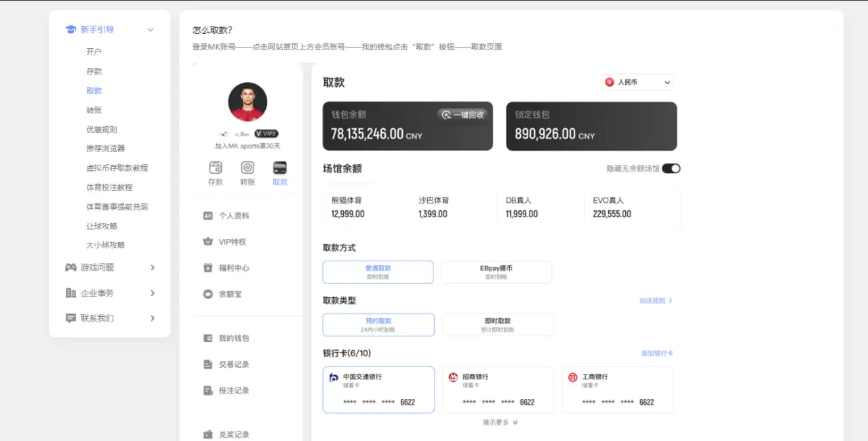Click the 个人资料 profile card icon
The image size is (868, 441).
(208, 216)
